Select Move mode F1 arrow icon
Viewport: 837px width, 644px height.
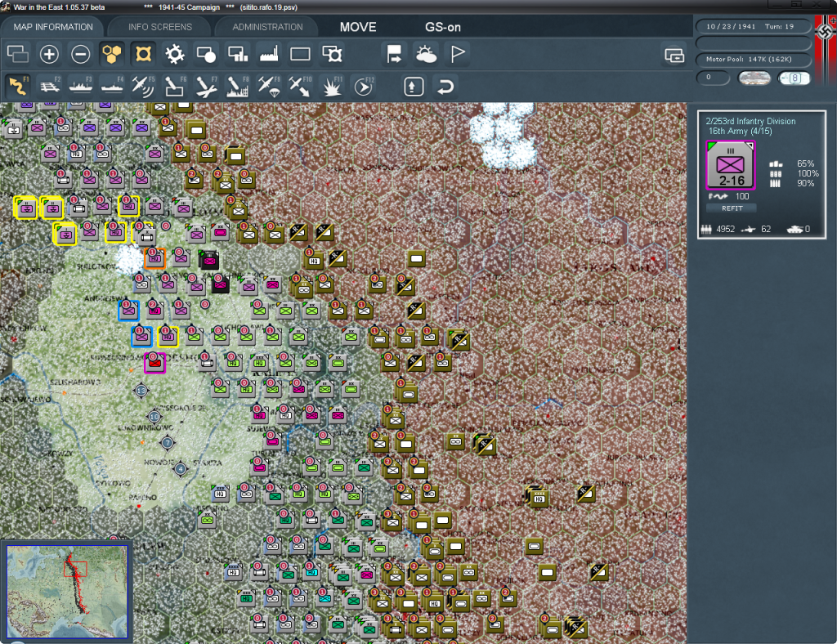(19, 86)
